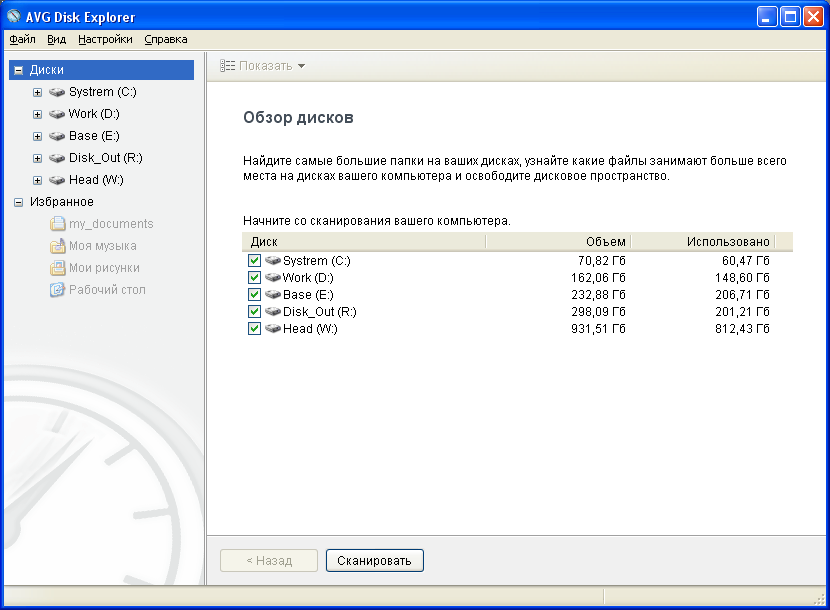Uncheck the Work (D:) disk checkbox
This screenshot has width=830, height=610.
(x=255, y=277)
